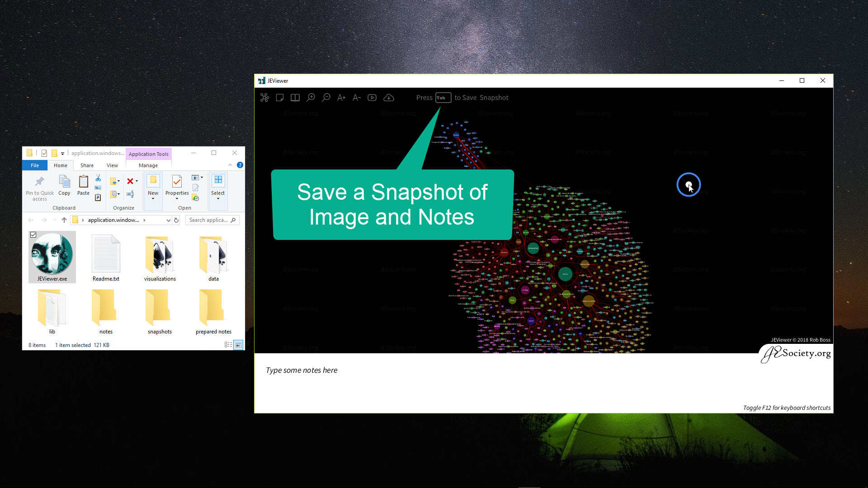
Task: Open the Open-with dropdown in Open group
Action: 197,178
